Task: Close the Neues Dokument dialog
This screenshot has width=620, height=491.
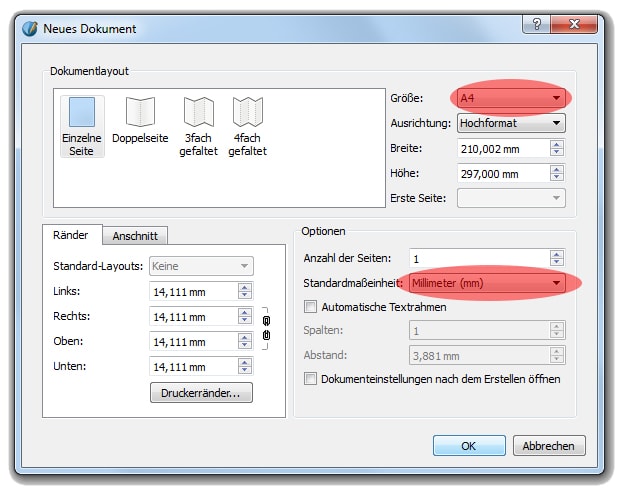Action: 574,27
